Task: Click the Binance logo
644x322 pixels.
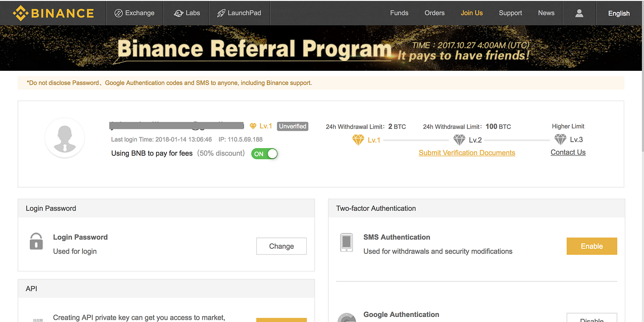Action: click(53, 13)
